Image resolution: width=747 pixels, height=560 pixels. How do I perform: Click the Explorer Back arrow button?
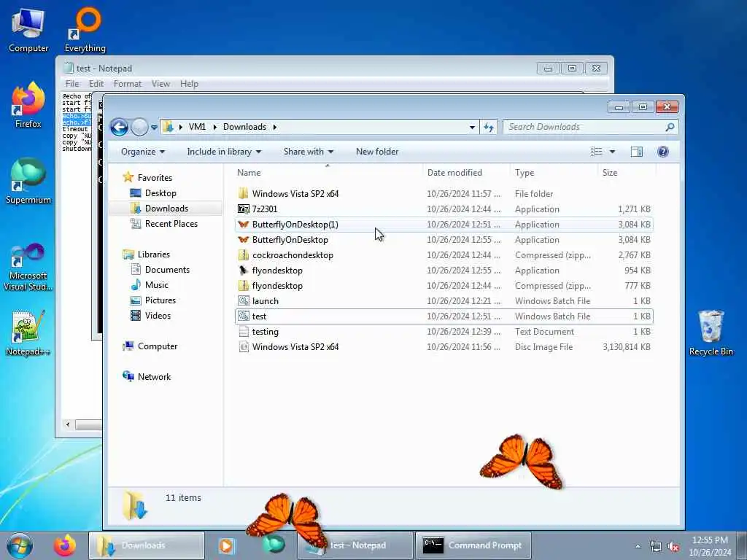pos(119,127)
